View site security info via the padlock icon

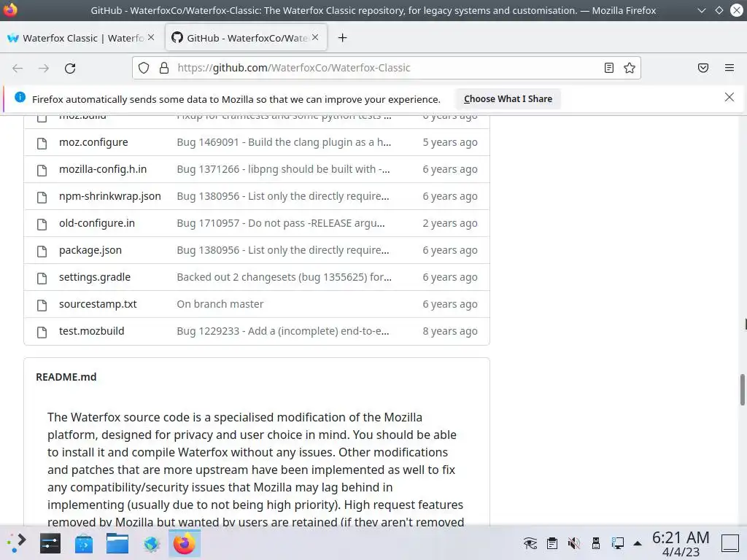click(x=164, y=68)
